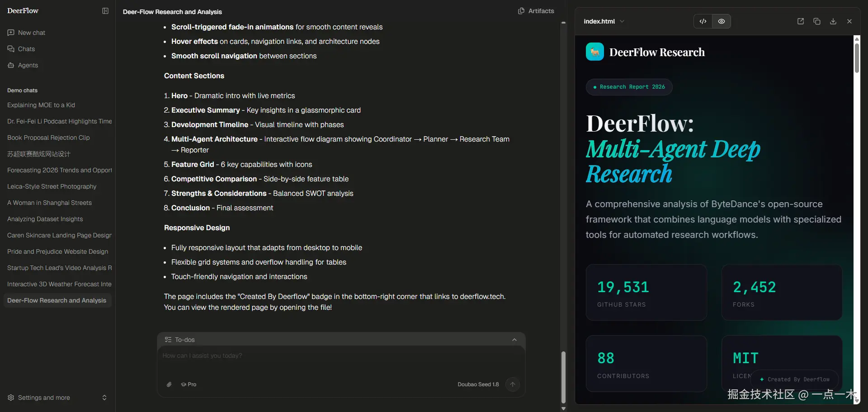Open the Artifacts panel

pos(536,11)
